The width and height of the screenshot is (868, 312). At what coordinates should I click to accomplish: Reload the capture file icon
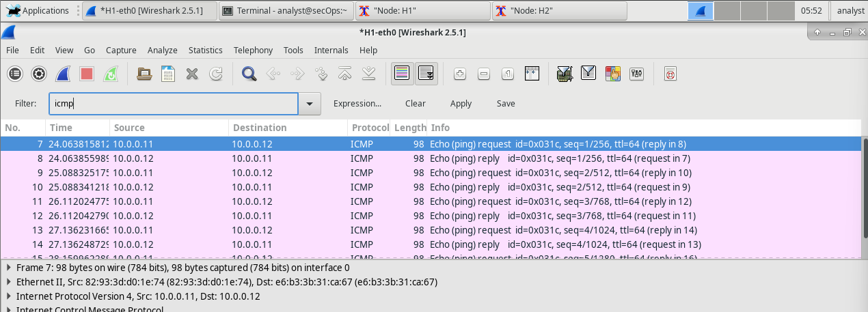(216, 74)
